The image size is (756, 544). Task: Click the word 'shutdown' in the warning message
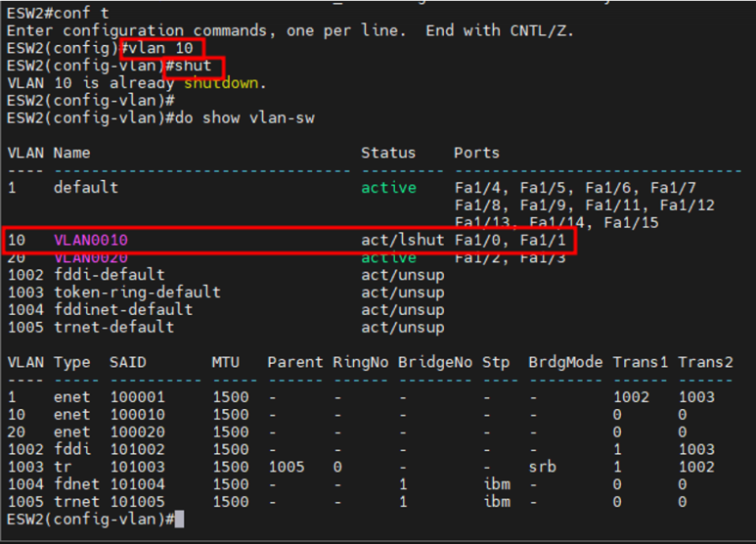[x=225, y=83]
